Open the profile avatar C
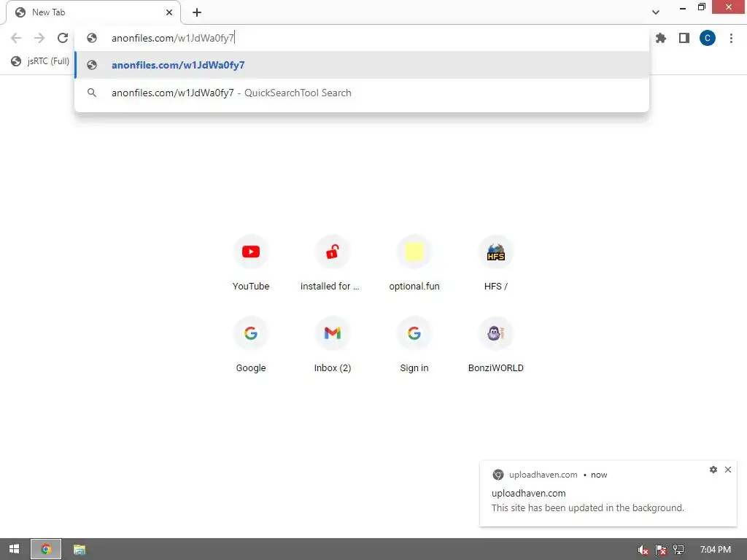The width and height of the screenshot is (747, 560). pyautogui.click(x=708, y=38)
